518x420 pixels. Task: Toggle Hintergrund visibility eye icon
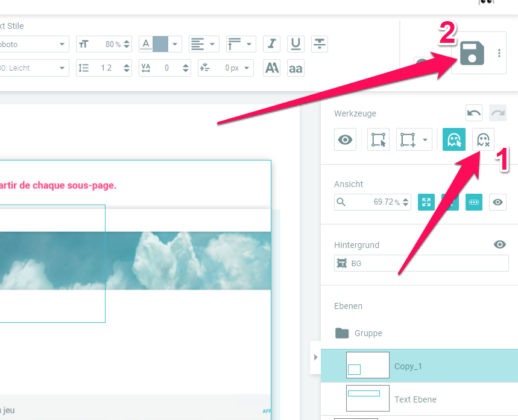click(499, 244)
